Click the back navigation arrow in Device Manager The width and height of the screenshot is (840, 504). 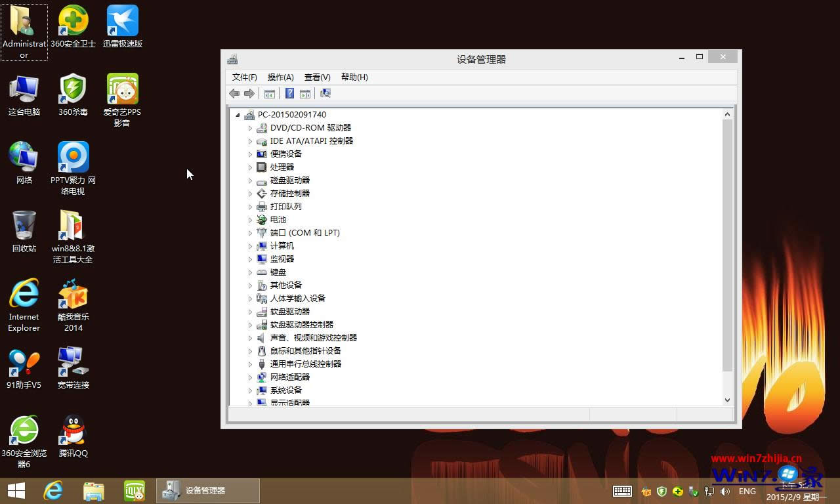[234, 93]
